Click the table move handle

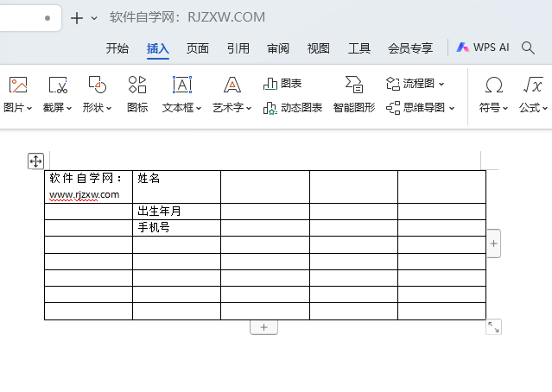[x=35, y=161]
